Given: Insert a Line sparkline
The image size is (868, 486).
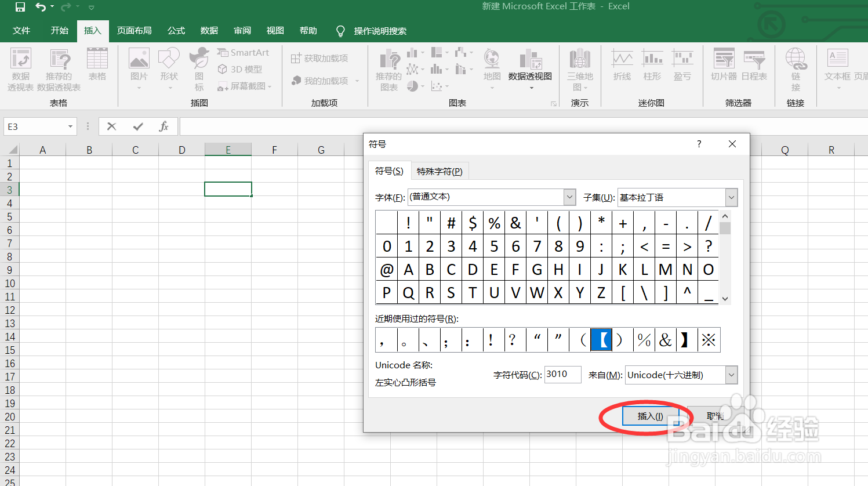Looking at the screenshot, I should tap(622, 65).
